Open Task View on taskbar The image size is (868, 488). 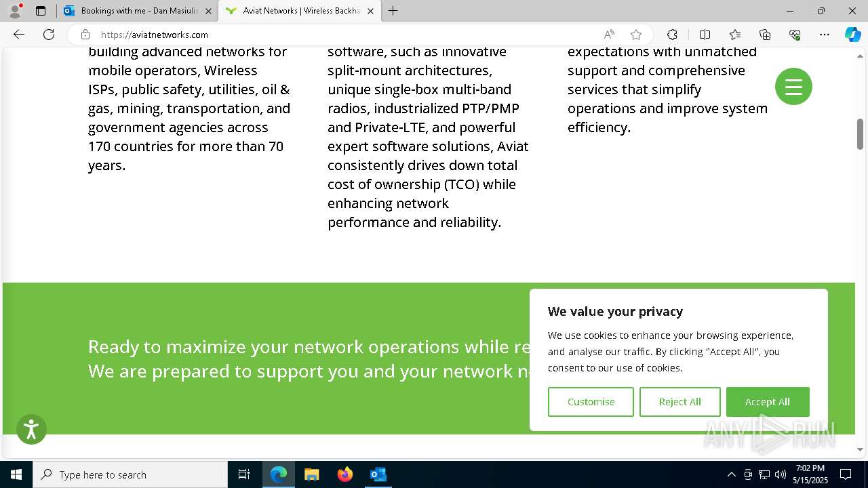(x=244, y=474)
